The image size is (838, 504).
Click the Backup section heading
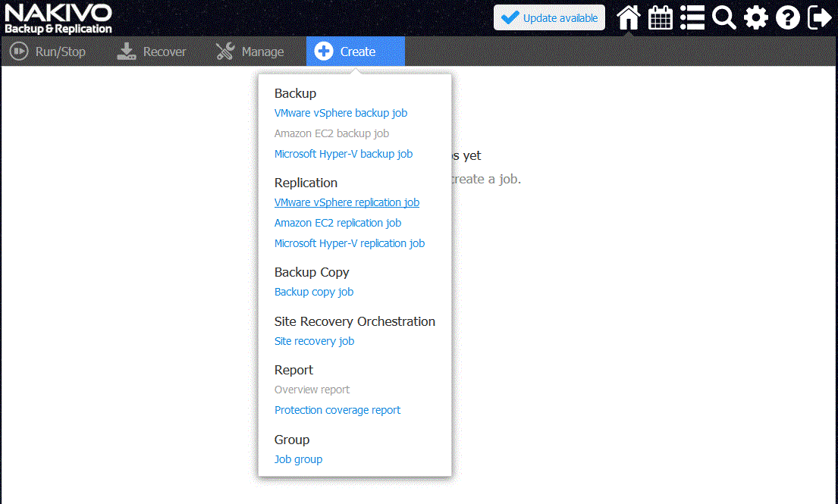(295, 93)
